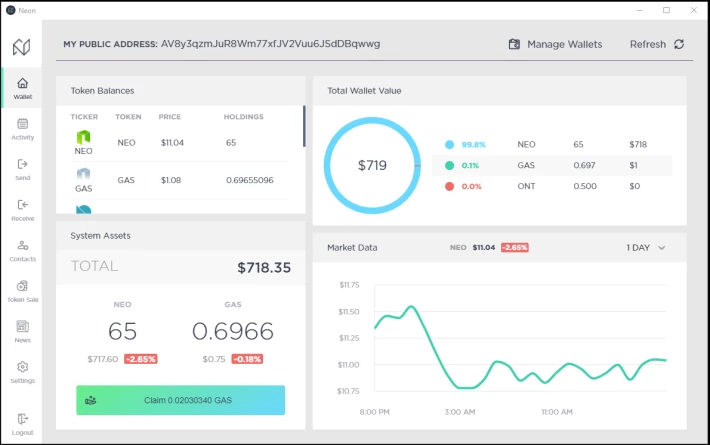Open the Activity section in the sidebar
The image size is (710, 445).
(23, 129)
